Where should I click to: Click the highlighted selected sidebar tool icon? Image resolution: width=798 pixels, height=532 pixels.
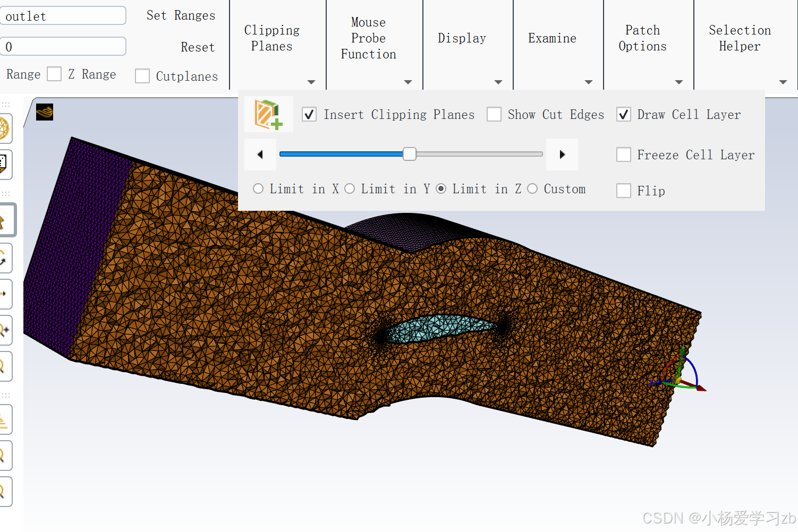[x=5, y=220]
